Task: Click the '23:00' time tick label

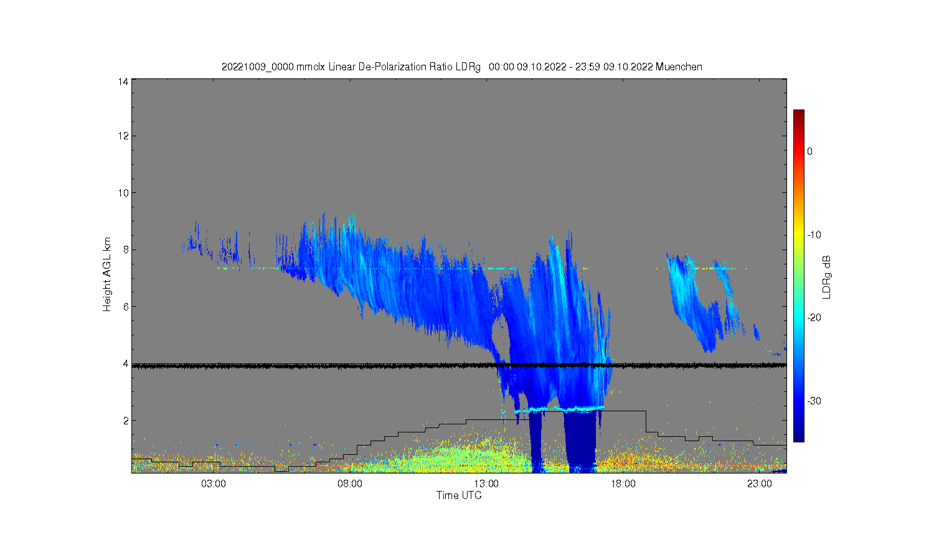Action: click(759, 483)
